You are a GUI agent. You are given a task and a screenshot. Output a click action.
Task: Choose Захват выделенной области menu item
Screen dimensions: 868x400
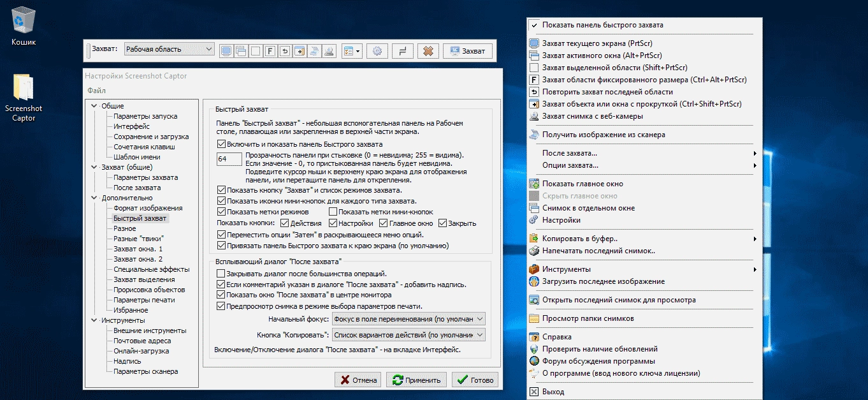point(644,68)
